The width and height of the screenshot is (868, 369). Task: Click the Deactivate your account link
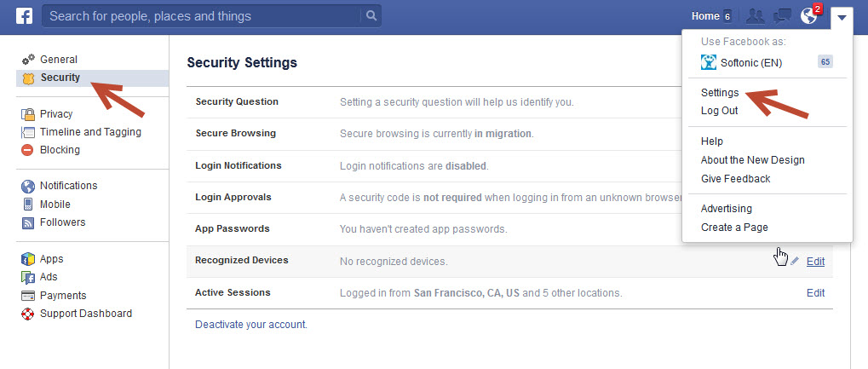(x=250, y=325)
